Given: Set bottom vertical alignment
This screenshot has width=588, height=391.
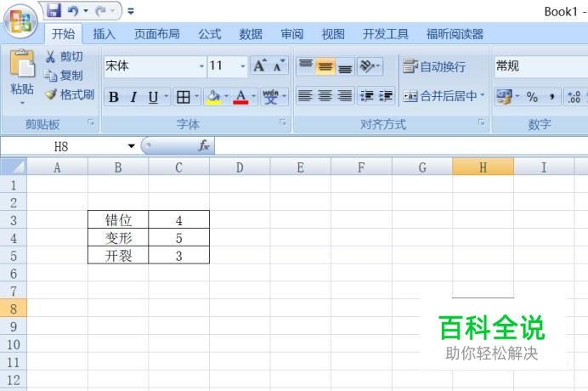Looking at the screenshot, I should coord(345,66).
